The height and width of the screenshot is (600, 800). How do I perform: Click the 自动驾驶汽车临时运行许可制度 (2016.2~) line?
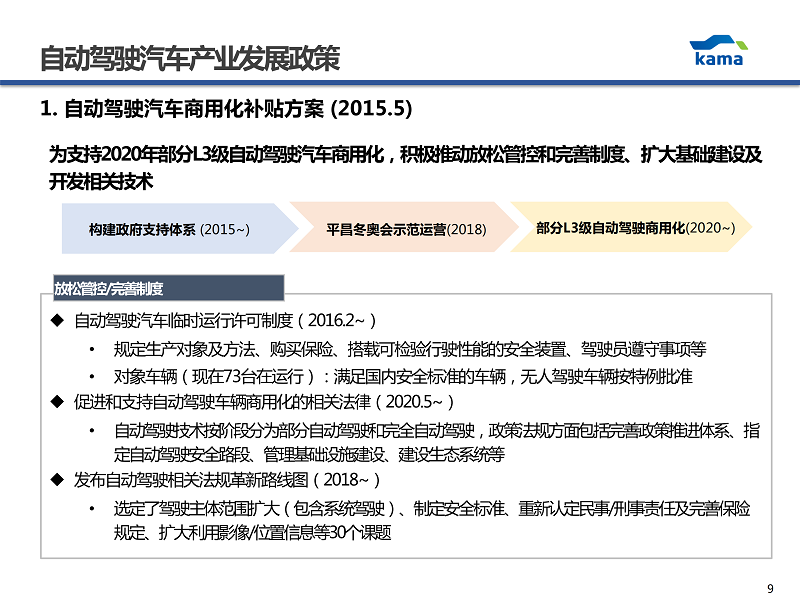(x=225, y=320)
